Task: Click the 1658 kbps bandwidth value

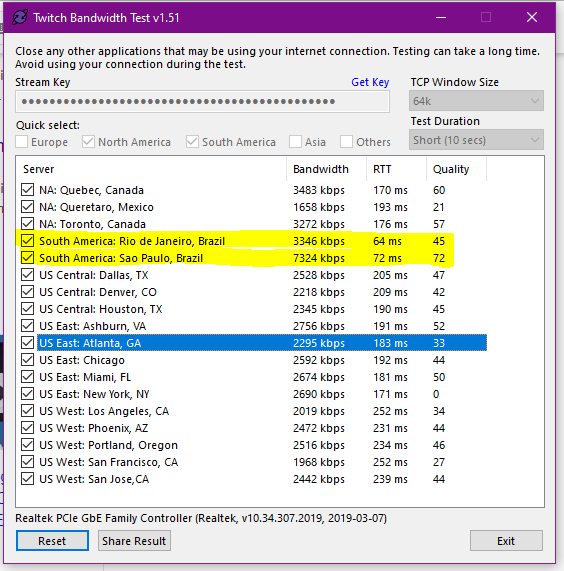Action: click(x=319, y=207)
